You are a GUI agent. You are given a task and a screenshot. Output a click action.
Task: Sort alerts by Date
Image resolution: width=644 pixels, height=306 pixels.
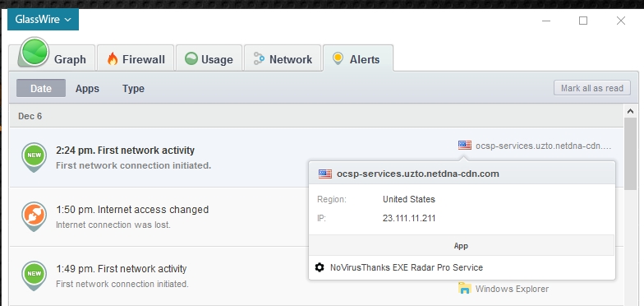pos(41,88)
